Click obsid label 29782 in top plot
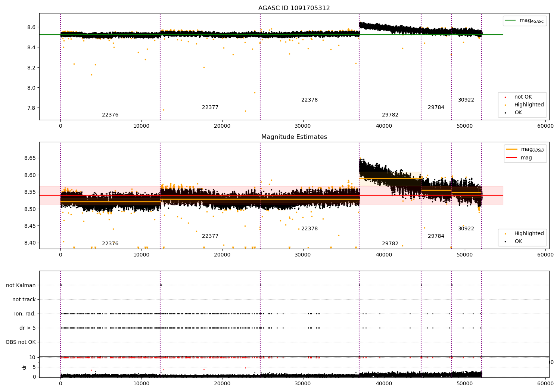This screenshot has width=560, height=392. [x=390, y=115]
